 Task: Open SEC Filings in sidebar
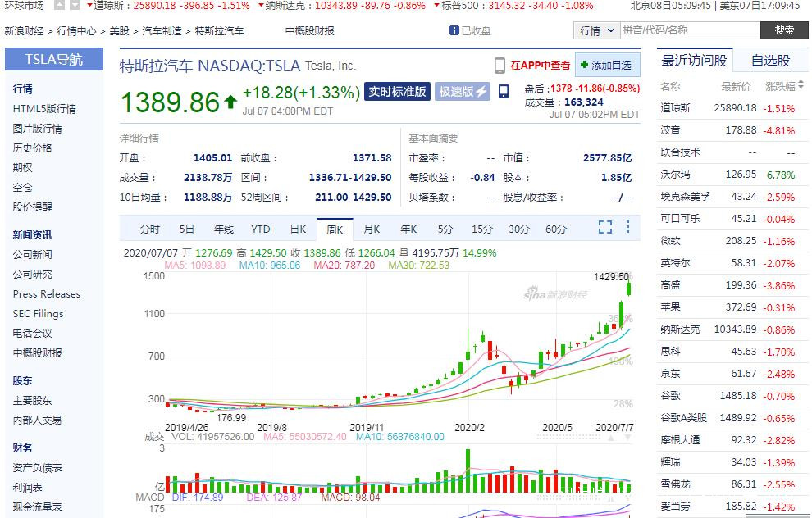point(39,314)
